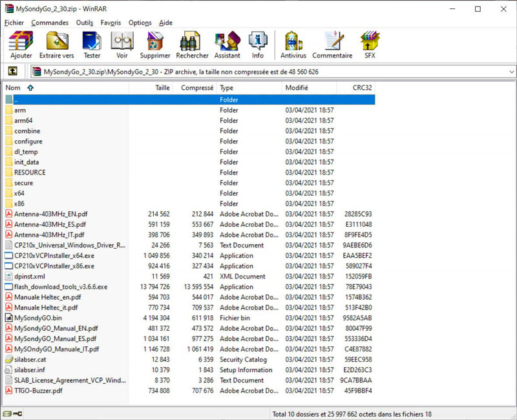Click the silabser.cat certificate icon

9,359
